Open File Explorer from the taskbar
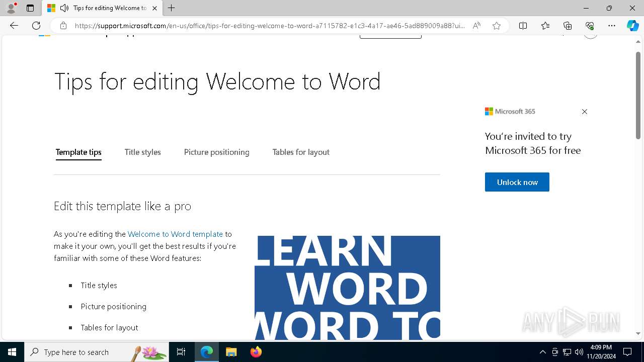This screenshot has width=644, height=362. click(x=231, y=352)
